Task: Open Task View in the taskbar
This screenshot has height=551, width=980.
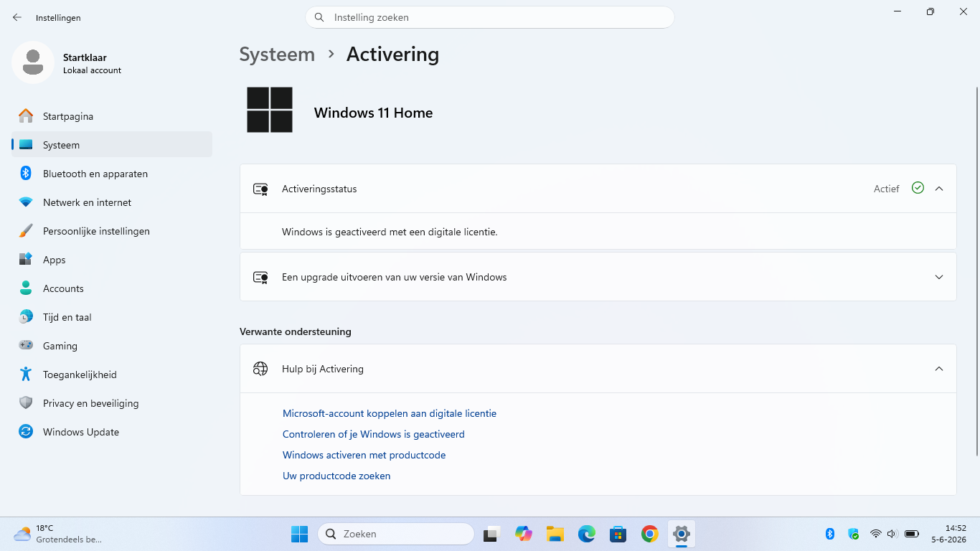Action: (x=491, y=534)
